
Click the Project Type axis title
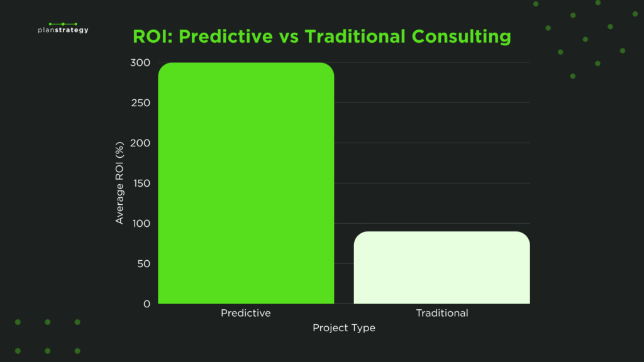(344, 328)
